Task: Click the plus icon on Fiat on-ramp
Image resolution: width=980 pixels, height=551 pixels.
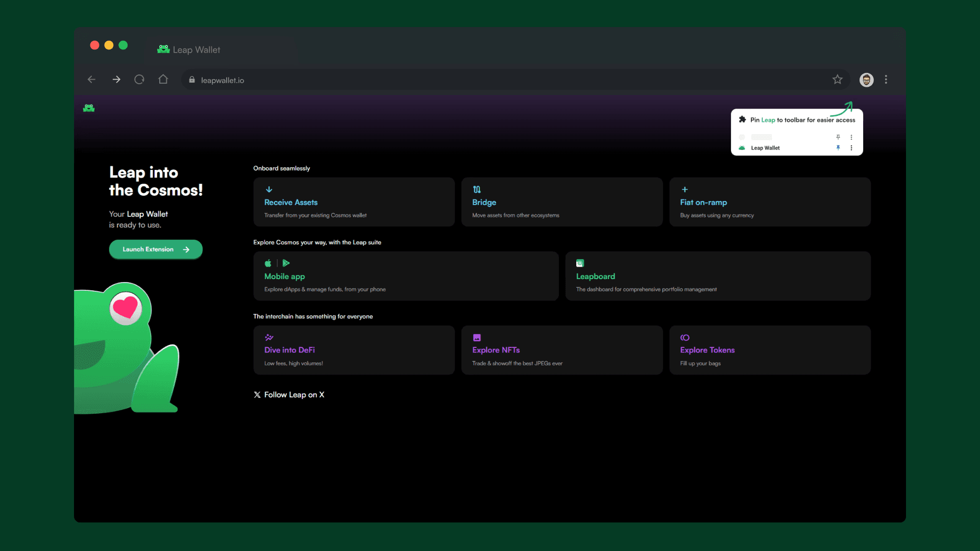Action: pos(684,189)
